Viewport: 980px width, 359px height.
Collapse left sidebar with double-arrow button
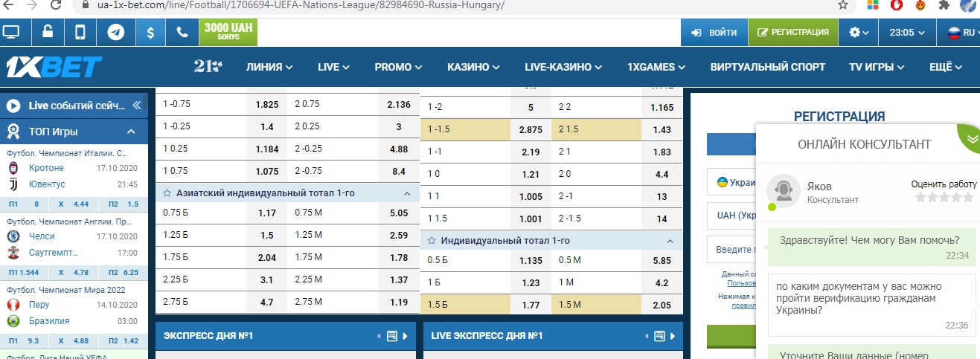[x=136, y=106]
